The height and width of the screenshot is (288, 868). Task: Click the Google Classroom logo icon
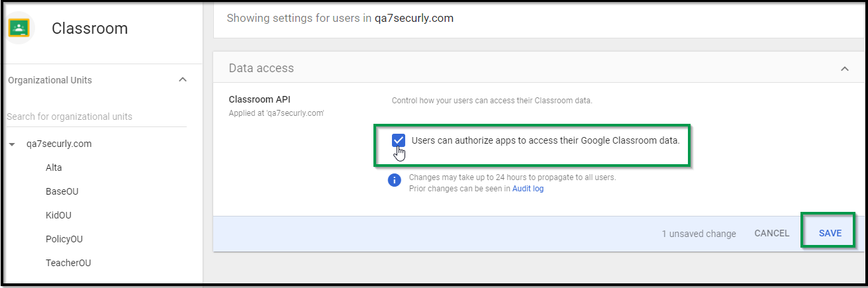click(x=17, y=28)
